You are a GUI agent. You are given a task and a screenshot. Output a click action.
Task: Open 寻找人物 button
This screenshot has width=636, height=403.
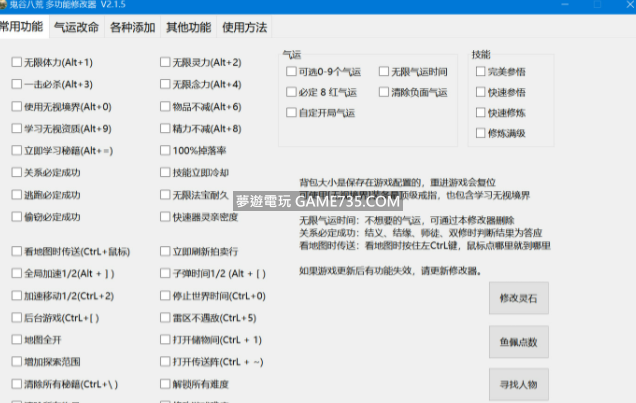(x=519, y=384)
